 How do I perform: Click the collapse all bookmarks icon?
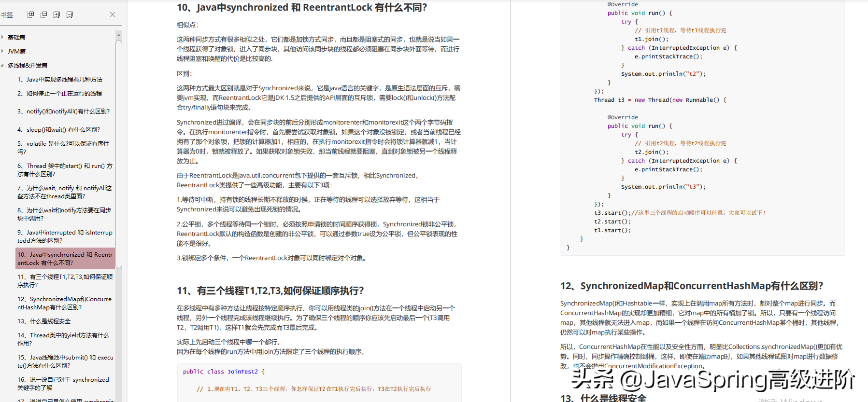click(43, 14)
